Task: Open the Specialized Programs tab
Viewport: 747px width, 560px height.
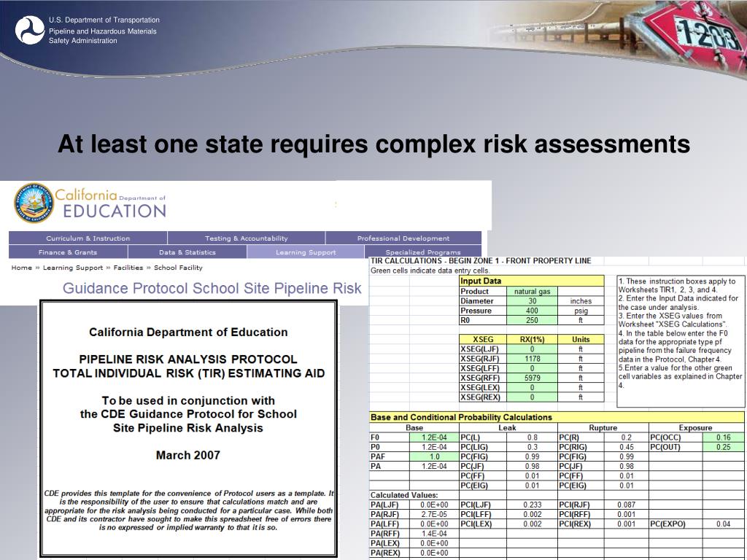Action: [x=423, y=252]
